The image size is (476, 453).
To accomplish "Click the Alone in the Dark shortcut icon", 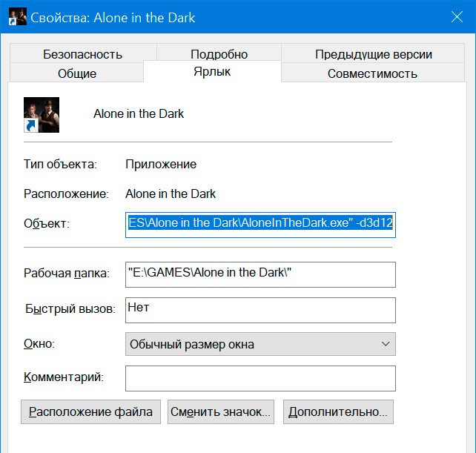I will coord(42,115).
